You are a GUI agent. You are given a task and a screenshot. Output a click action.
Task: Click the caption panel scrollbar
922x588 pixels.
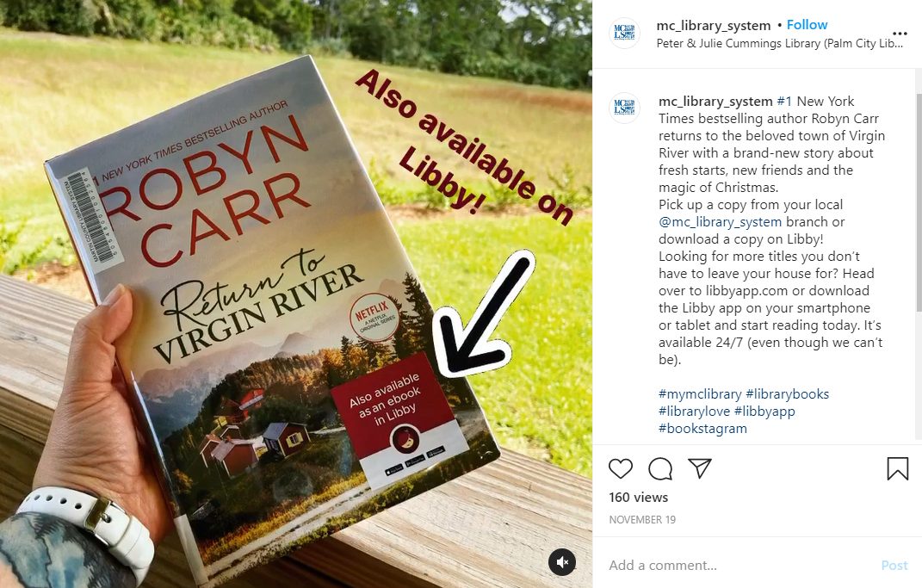pos(919,203)
